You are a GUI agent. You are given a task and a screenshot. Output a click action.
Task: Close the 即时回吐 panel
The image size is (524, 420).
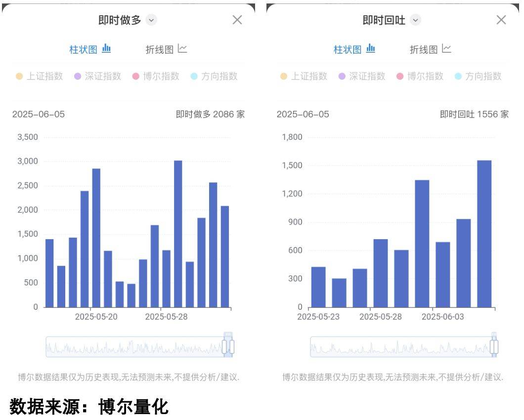coord(501,20)
